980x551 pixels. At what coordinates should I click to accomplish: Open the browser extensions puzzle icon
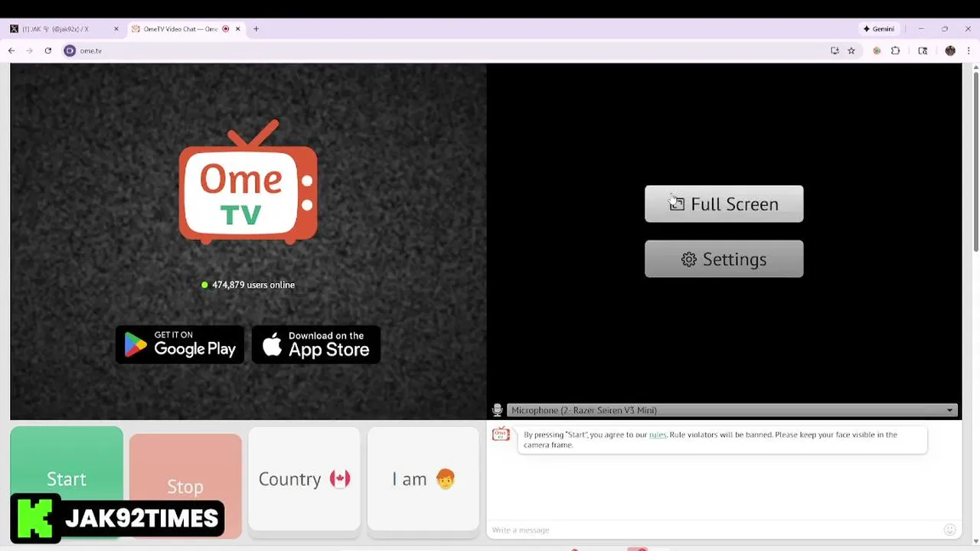(x=895, y=51)
